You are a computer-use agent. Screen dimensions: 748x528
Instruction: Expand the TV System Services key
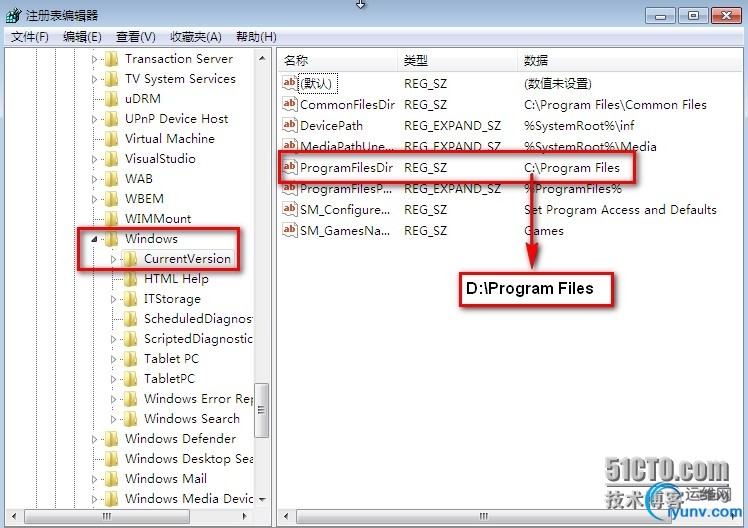[x=94, y=79]
